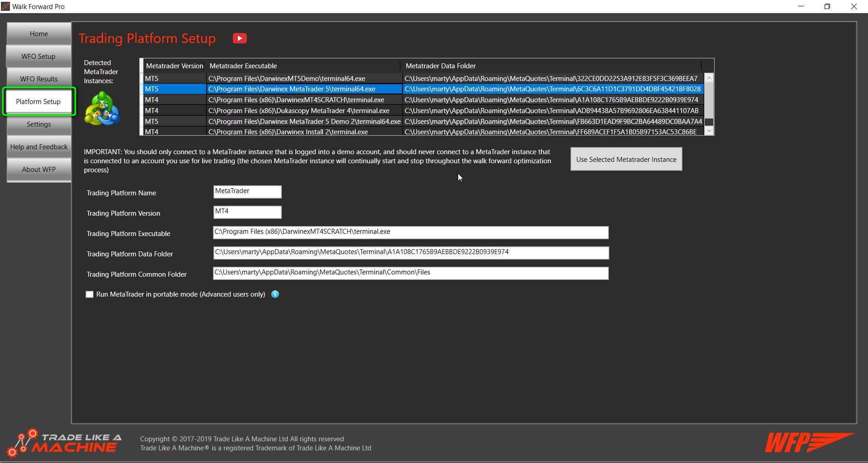
Task: Open the Settings tab
Action: tap(39, 124)
